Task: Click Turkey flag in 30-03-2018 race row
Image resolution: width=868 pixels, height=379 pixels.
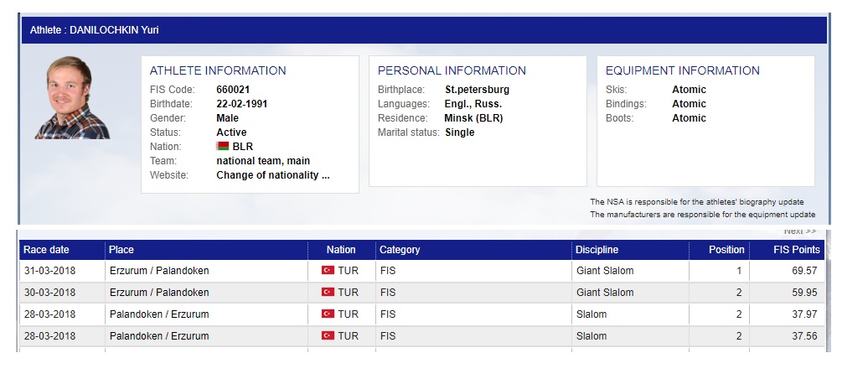Action: click(x=328, y=292)
